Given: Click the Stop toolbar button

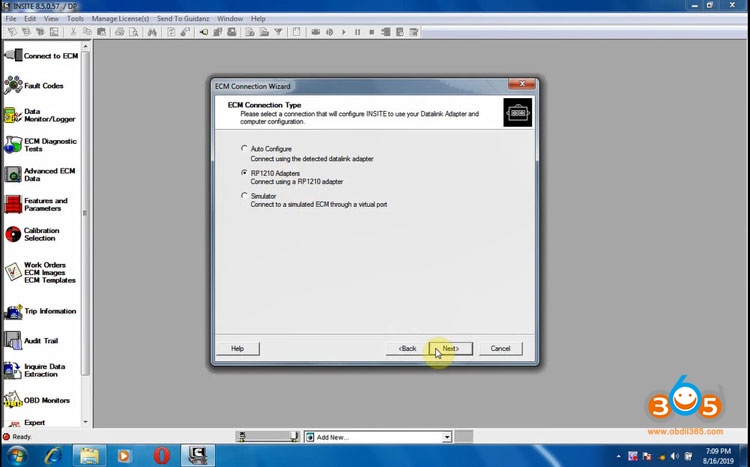Looking at the screenshot, I should tap(371, 32).
